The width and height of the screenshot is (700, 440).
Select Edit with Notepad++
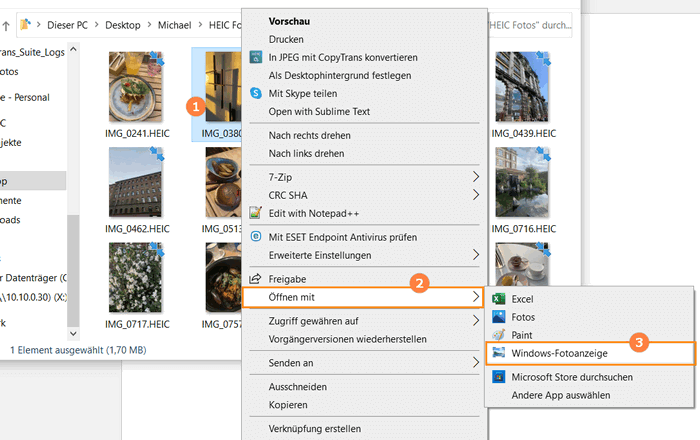coord(314,213)
